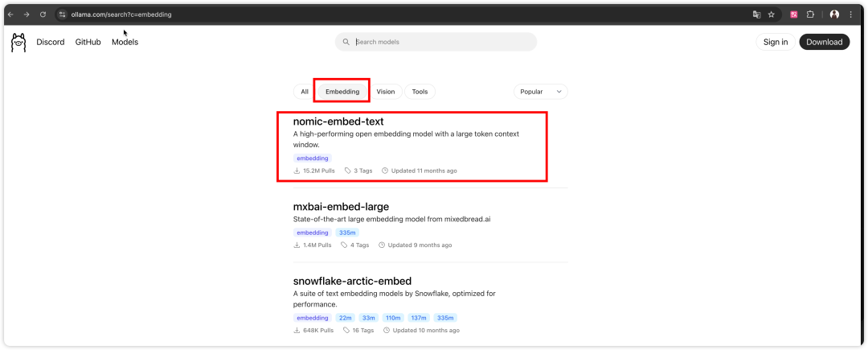
Task: Click the Sign in button
Action: pos(776,42)
